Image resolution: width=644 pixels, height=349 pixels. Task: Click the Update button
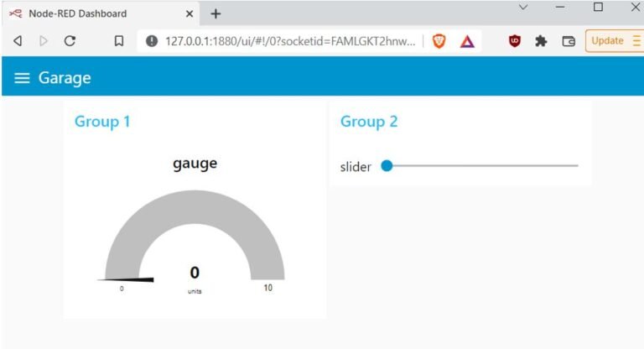[x=615, y=41]
